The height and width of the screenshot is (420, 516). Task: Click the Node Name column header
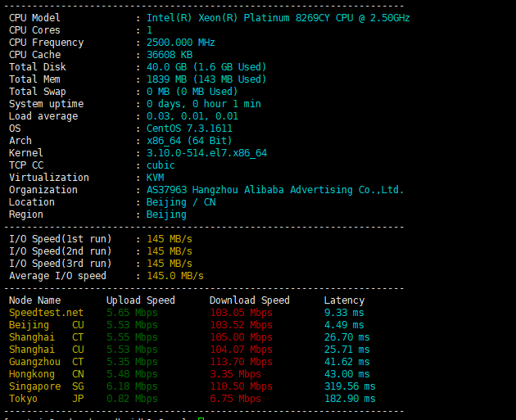(x=34, y=300)
